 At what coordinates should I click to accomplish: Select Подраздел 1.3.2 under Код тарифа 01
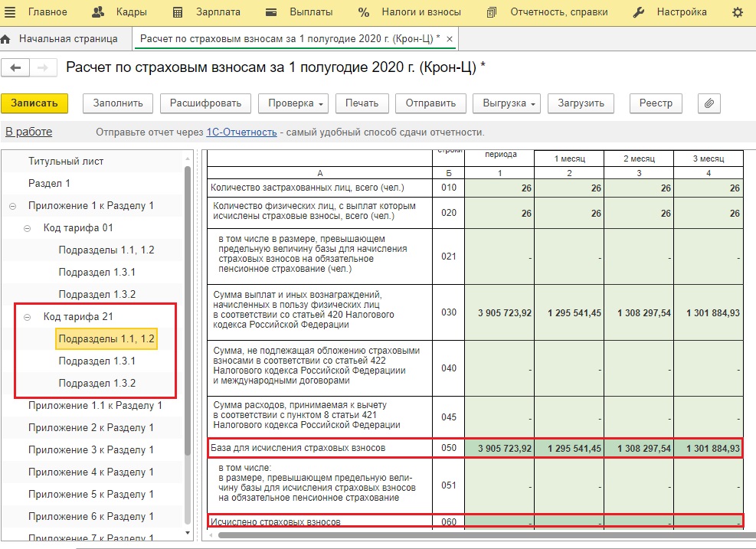[97, 295]
